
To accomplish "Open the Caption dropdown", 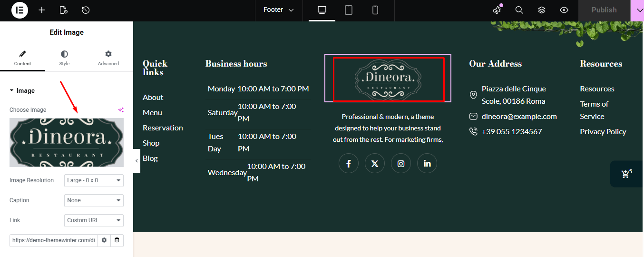I will tap(94, 200).
